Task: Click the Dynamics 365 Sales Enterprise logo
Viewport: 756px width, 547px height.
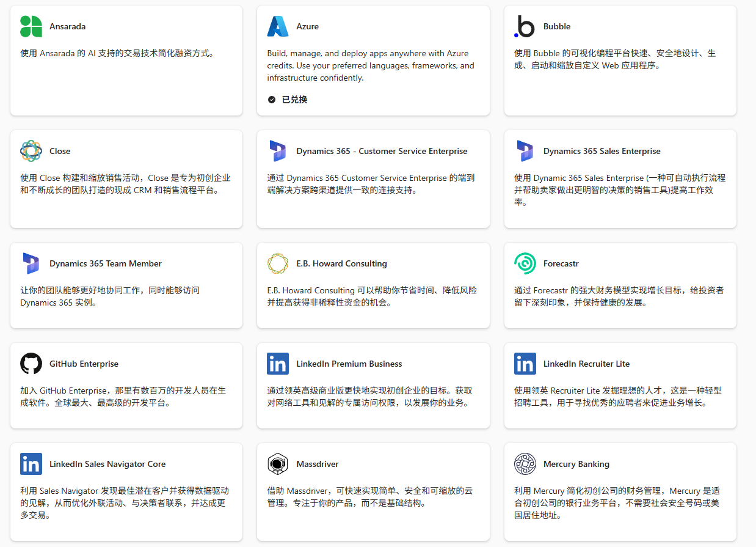Action: (x=525, y=151)
